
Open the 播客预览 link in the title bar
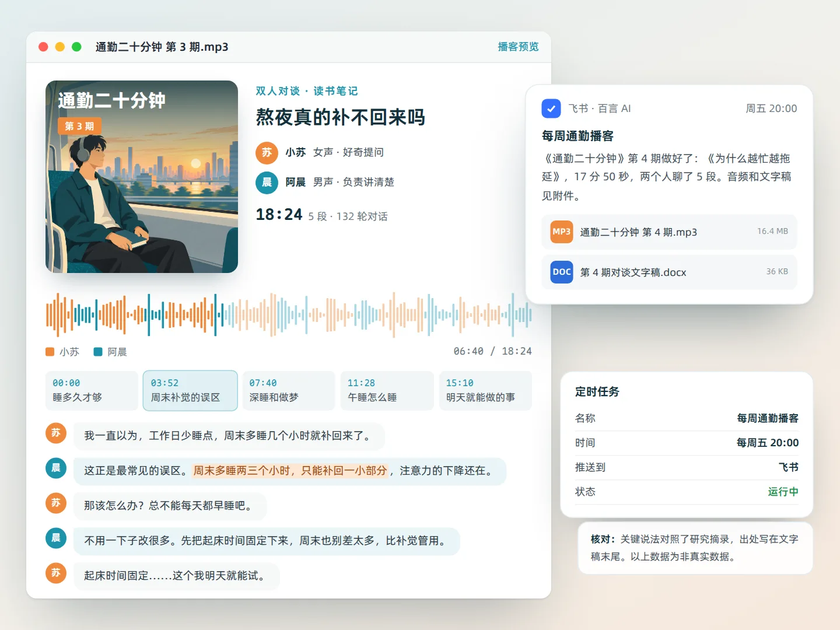[x=518, y=47]
